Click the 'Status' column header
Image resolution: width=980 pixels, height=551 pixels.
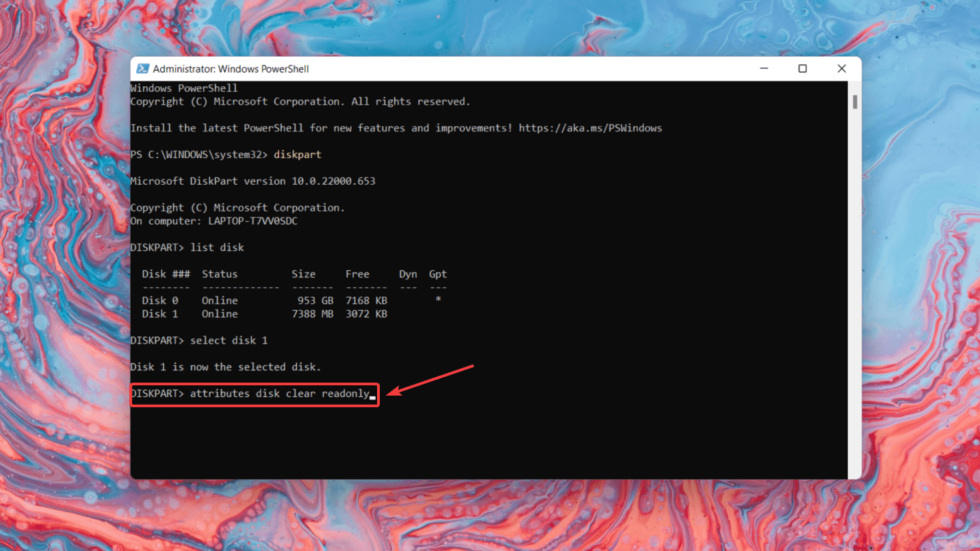pos(220,274)
